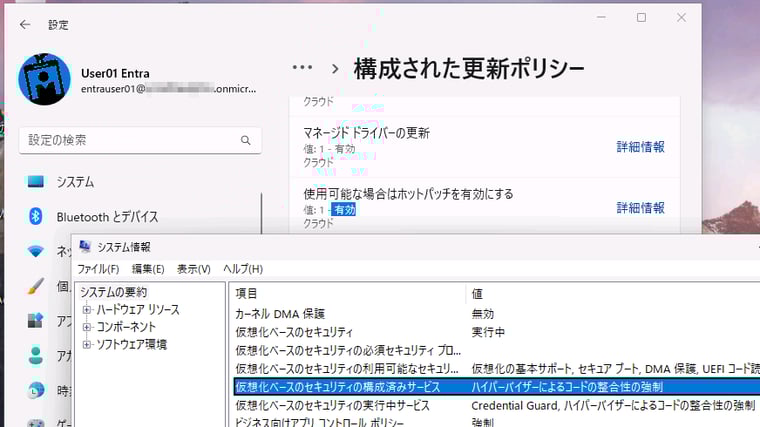760x427 pixels.
Task: Expand the ソフトウェア環境 tree node
Action: point(87,344)
